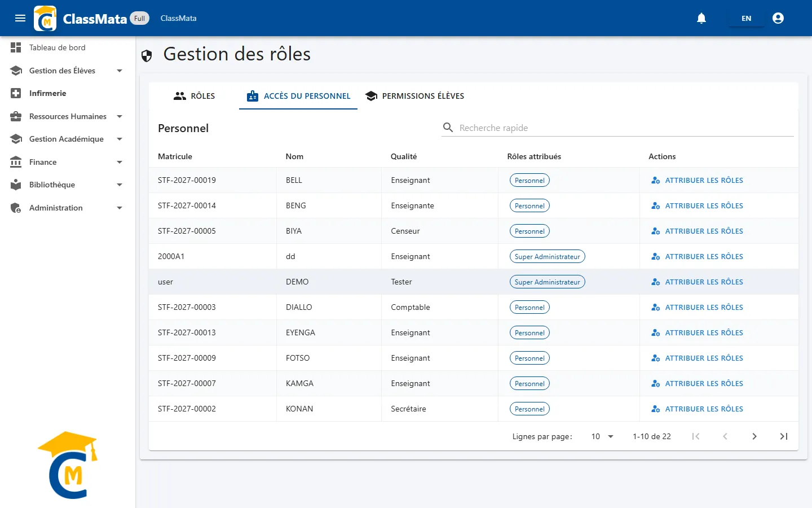This screenshot has width=812, height=508.
Task: Click Super Administrateur chip in dd row
Action: pos(547,257)
